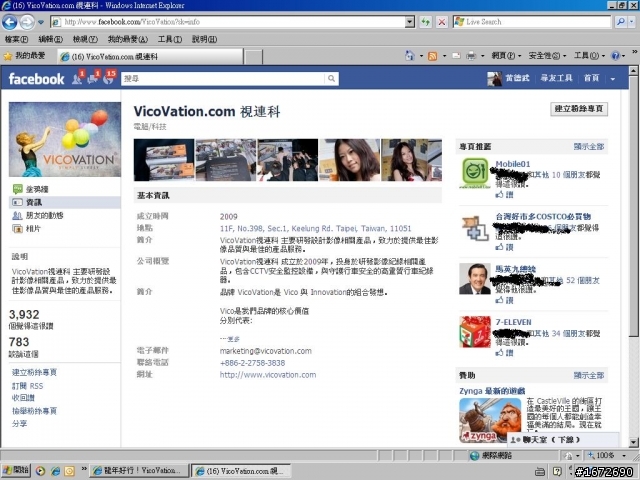Open the recent pages dropdown beside the Forward button

click(41, 22)
